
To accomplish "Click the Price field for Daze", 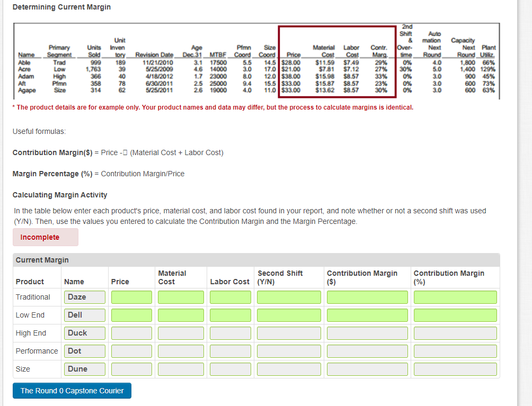I will tap(131, 297).
